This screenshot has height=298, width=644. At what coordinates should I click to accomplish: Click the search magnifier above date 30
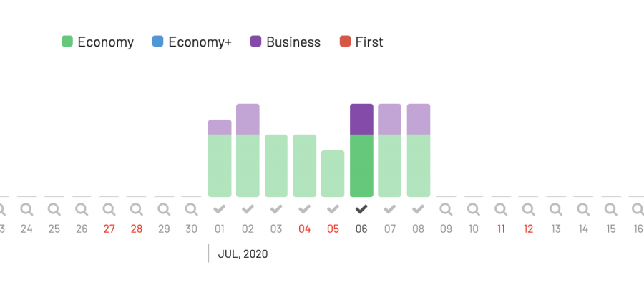(x=191, y=209)
